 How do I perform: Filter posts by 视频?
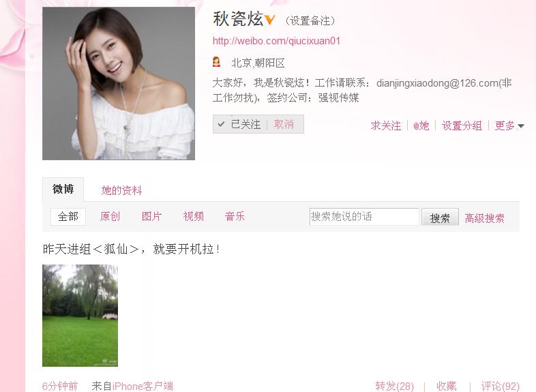click(193, 216)
